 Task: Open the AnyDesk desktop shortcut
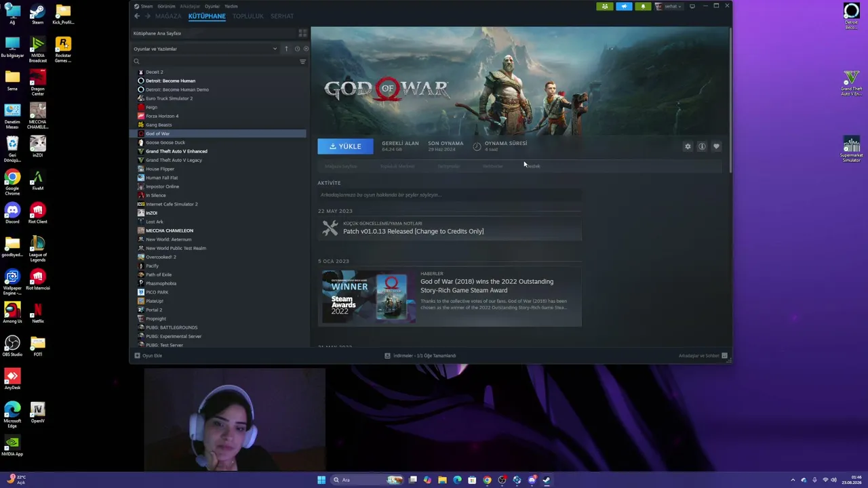[x=12, y=380]
